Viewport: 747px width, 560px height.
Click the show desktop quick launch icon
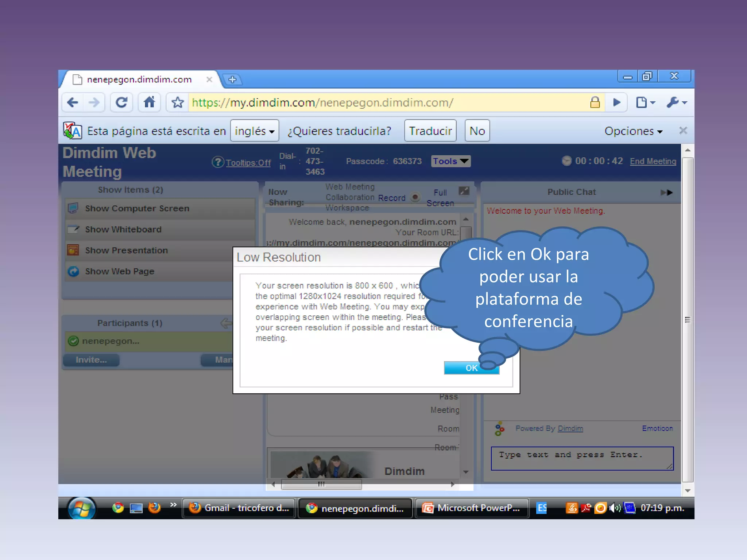coord(136,508)
